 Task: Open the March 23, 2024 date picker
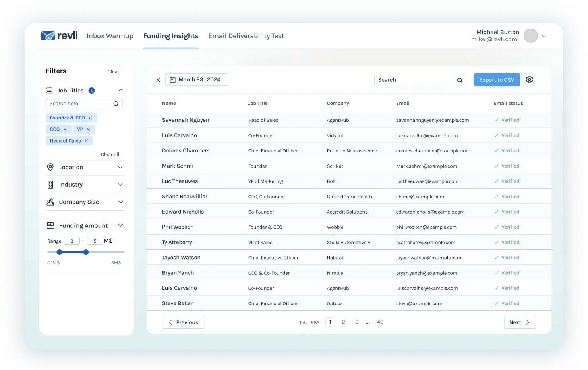(197, 80)
